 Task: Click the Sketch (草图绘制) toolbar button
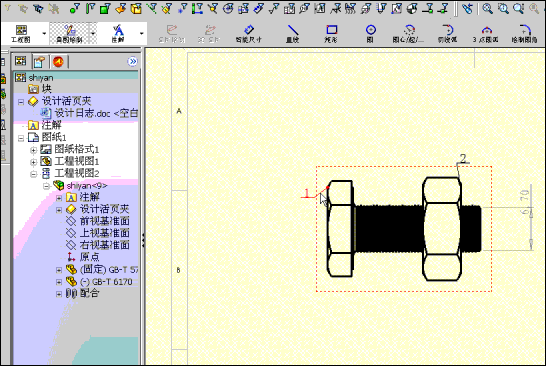pyautogui.click(x=69, y=34)
